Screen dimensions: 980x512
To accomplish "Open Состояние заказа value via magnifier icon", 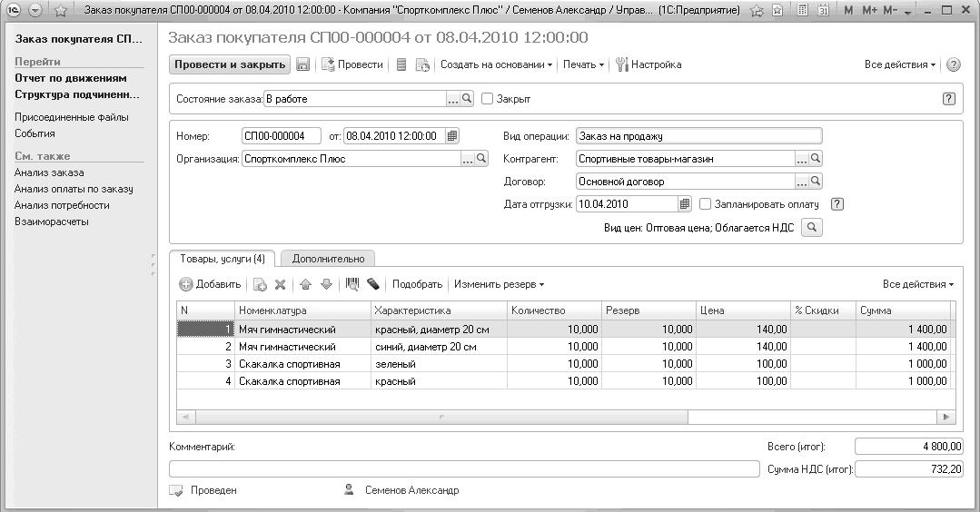I will (x=467, y=99).
